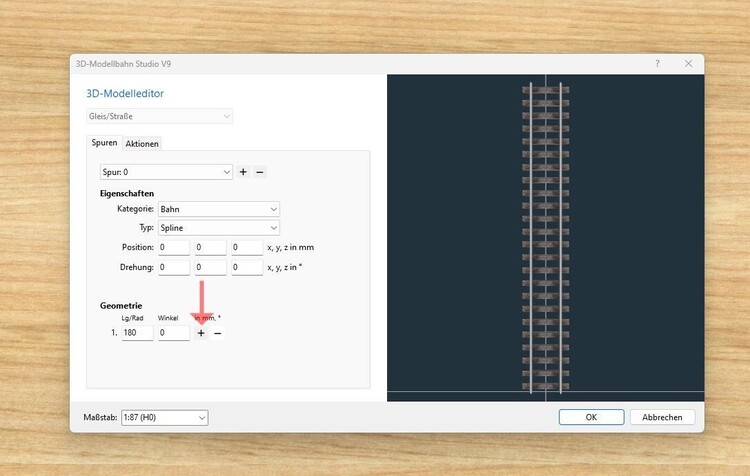
Task: Click the Drehung y input field
Action: pyautogui.click(x=210, y=267)
